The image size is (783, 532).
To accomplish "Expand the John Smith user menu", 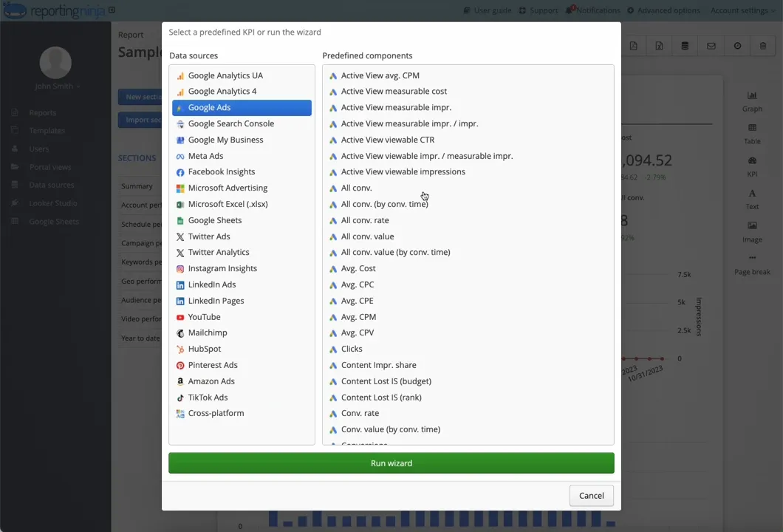I will point(58,86).
